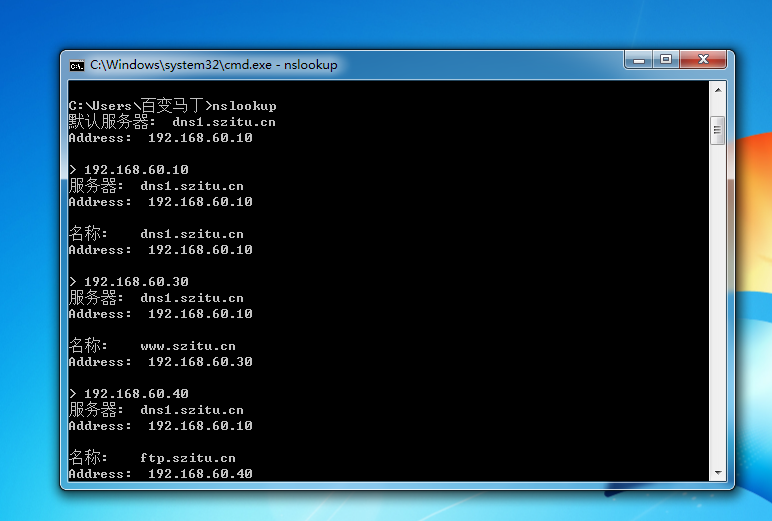
Task: Click the Address 192.168.60.30 line
Action: 161,362
